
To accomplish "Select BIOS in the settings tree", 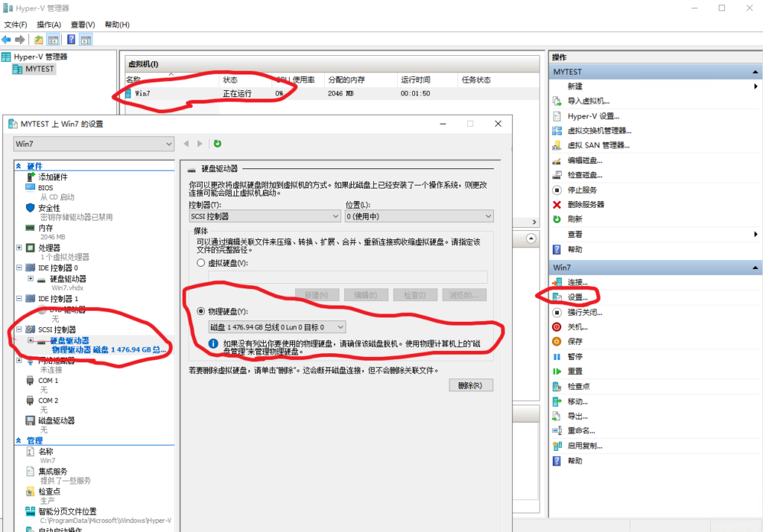I will pos(45,188).
